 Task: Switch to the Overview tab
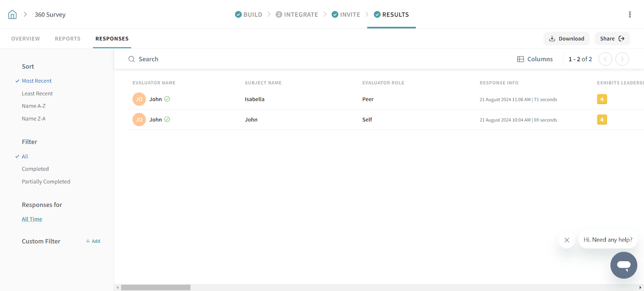coord(25,39)
